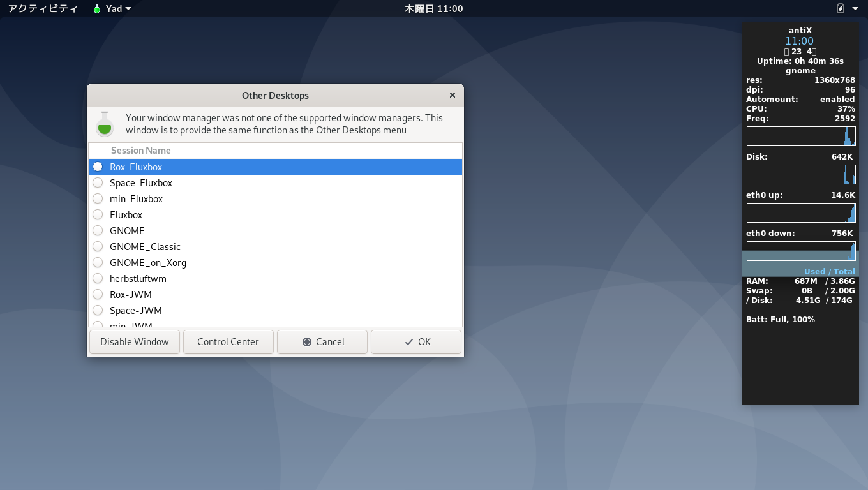This screenshot has width=868, height=490.
Task: Click the eth0 up graph in conky
Action: pyautogui.click(x=801, y=213)
